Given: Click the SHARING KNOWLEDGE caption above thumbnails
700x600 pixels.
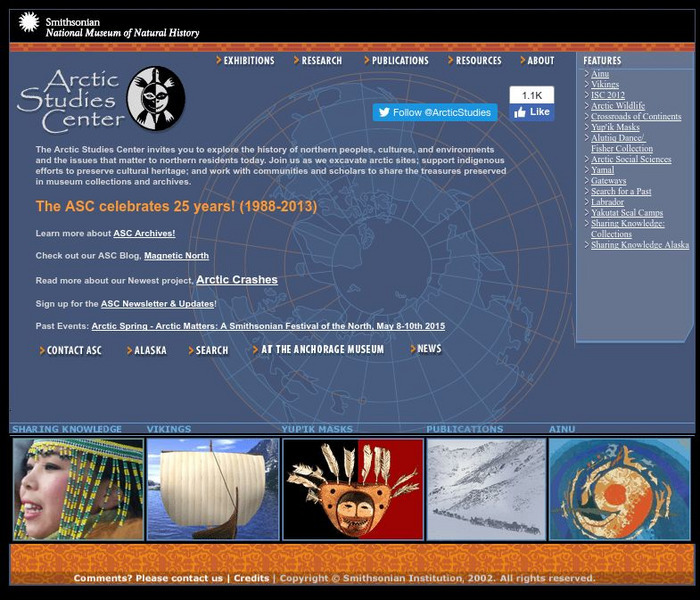Looking at the screenshot, I should click(x=67, y=429).
